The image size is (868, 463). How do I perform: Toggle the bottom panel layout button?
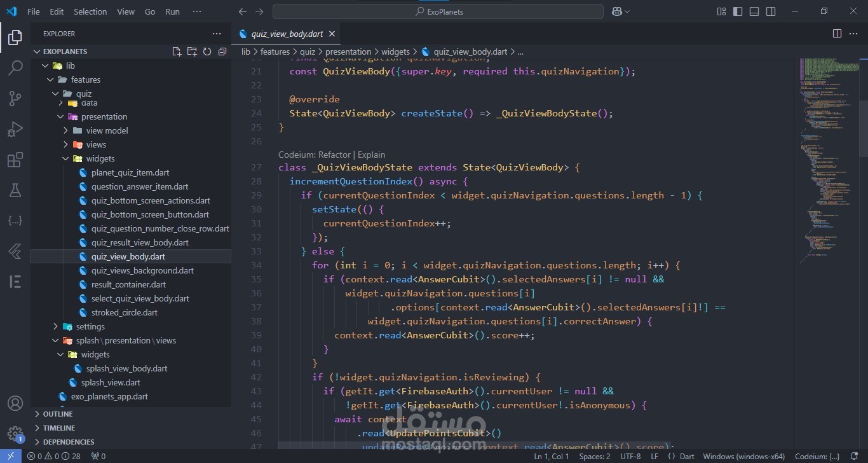(754, 11)
